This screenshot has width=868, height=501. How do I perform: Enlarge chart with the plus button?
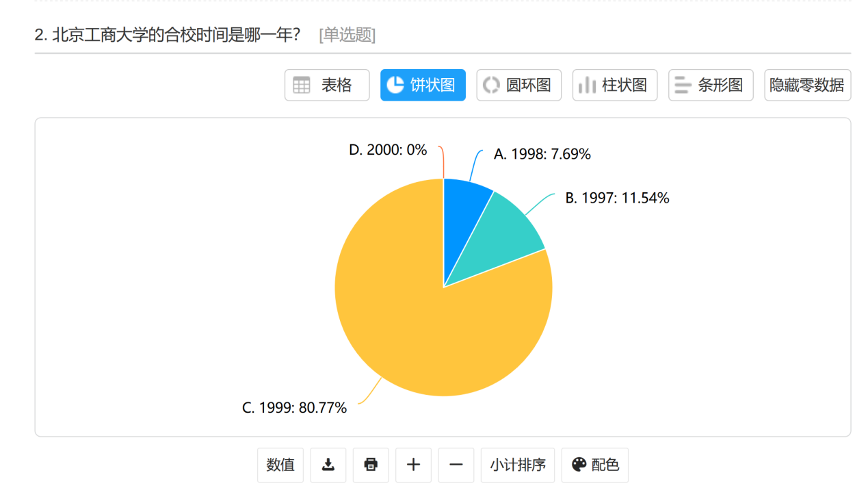pos(413,465)
